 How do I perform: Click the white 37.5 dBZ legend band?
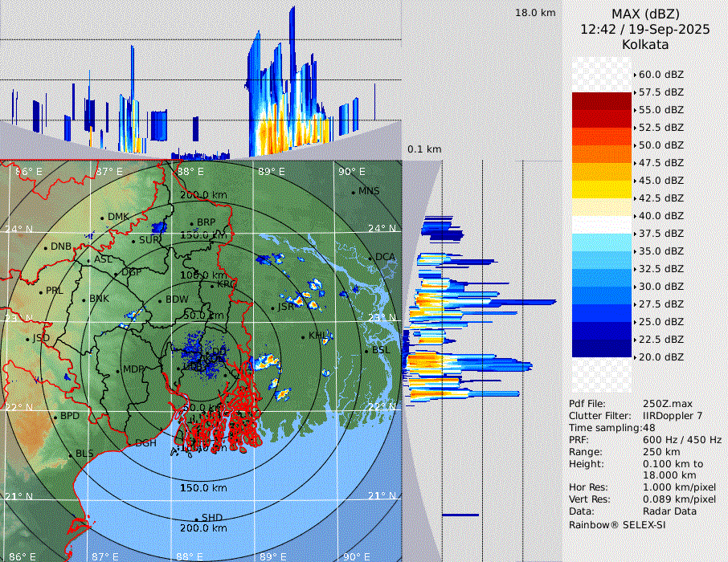click(x=602, y=225)
